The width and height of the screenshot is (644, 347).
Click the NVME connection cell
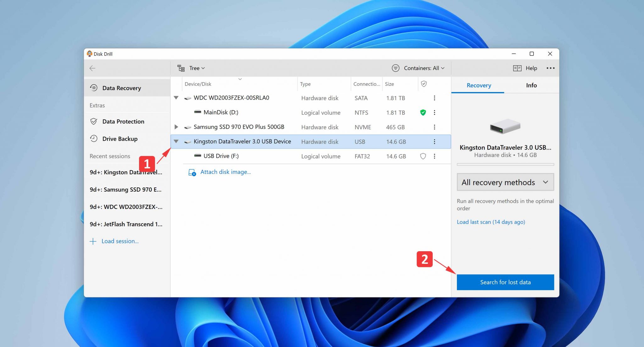tap(363, 127)
